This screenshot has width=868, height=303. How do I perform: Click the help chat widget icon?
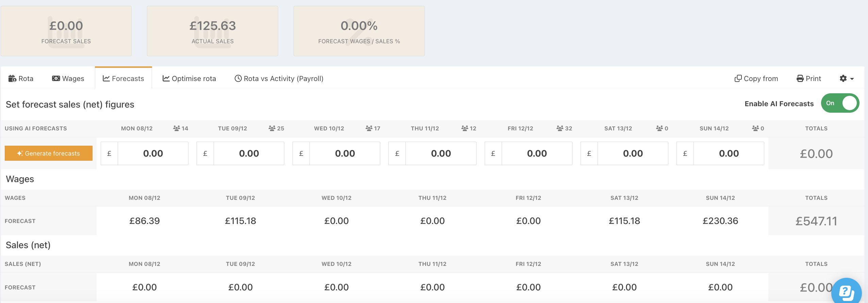[x=846, y=292]
